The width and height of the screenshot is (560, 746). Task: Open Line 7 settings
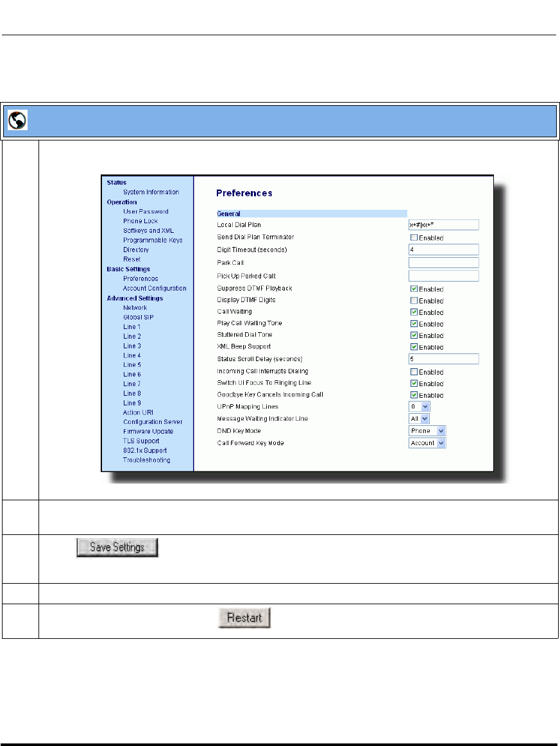click(x=132, y=384)
